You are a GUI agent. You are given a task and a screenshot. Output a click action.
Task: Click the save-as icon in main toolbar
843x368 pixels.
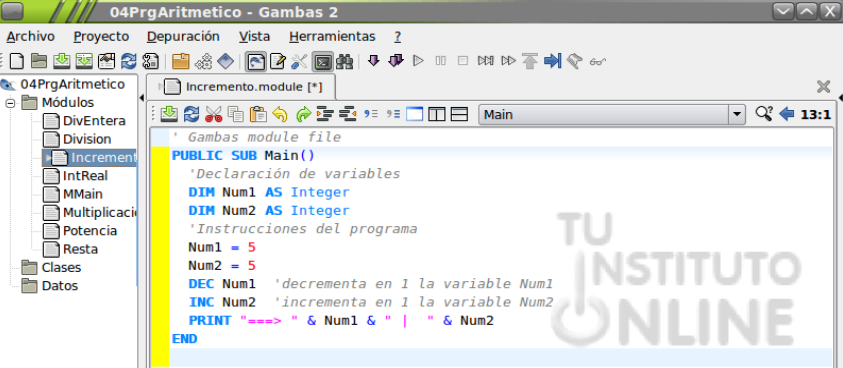(84, 61)
